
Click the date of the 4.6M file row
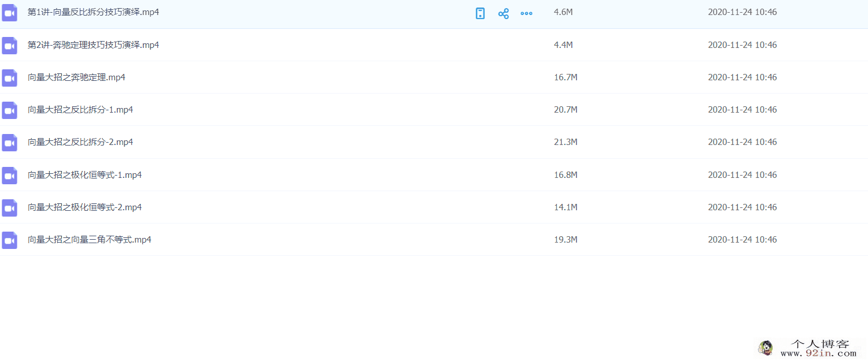point(743,12)
